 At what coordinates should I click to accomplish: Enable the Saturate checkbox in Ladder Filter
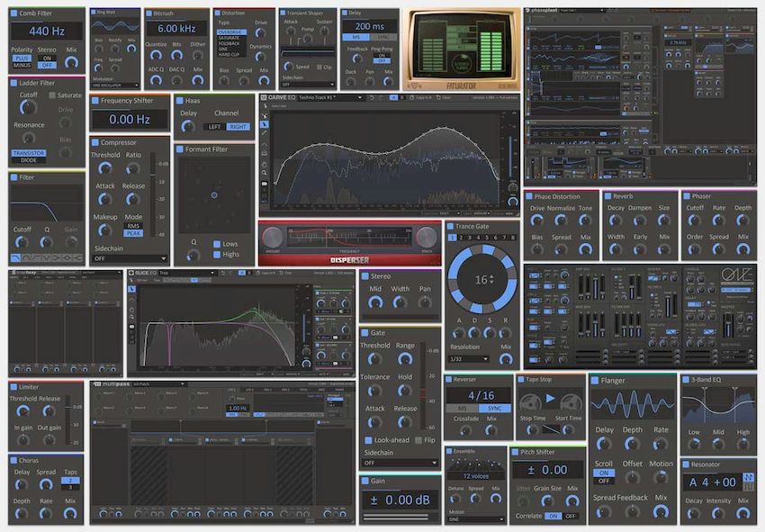pyautogui.click(x=51, y=95)
